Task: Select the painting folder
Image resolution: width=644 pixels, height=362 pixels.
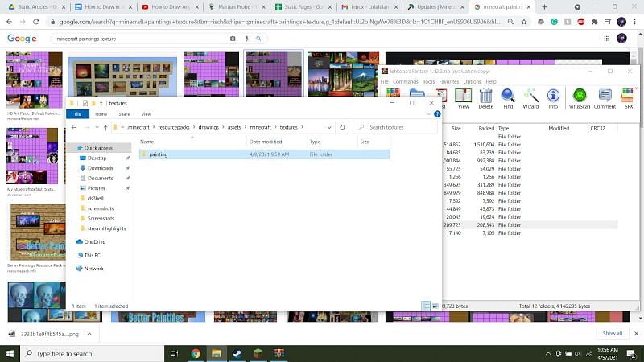Action: [x=159, y=154]
